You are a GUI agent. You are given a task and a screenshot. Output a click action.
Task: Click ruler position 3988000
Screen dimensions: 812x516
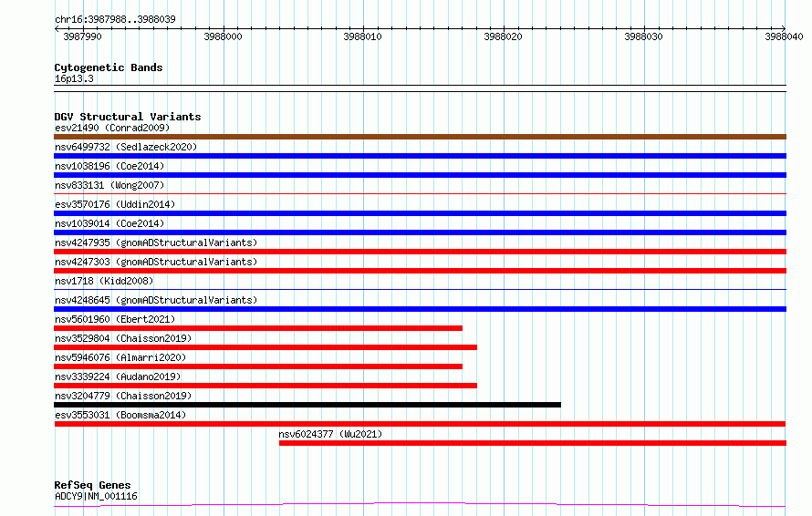pyautogui.click(x=223, y=36)
